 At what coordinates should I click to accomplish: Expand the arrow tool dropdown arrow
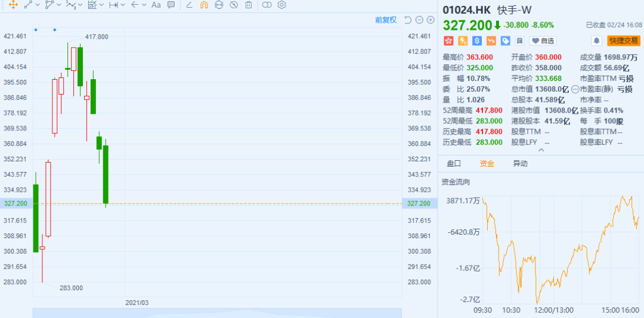(144, 5)
